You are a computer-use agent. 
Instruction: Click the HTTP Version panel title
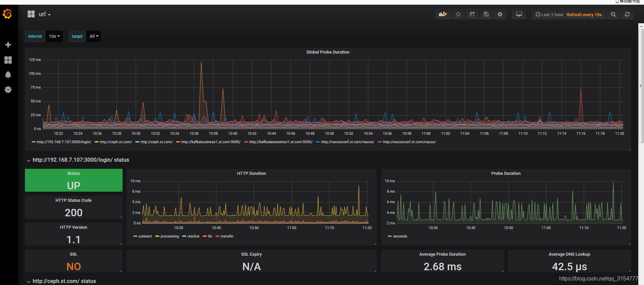[x=73, y=227]
